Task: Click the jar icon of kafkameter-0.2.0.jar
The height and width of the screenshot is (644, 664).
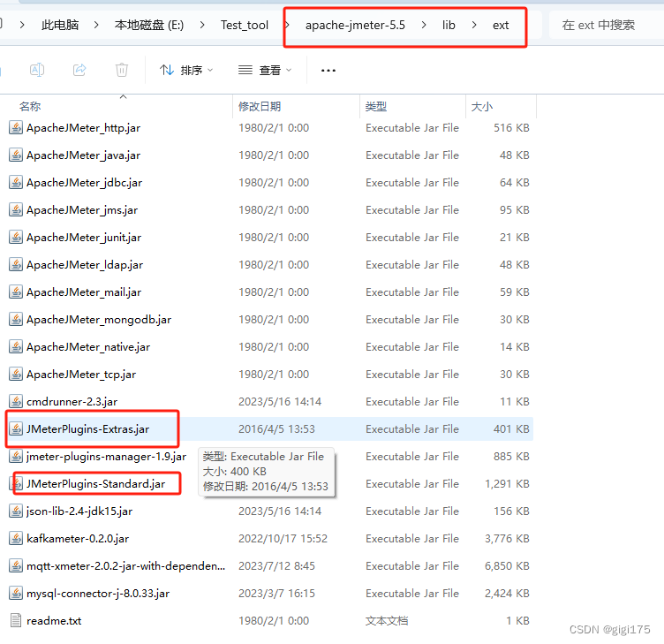Action: click(x=16, y=539)
